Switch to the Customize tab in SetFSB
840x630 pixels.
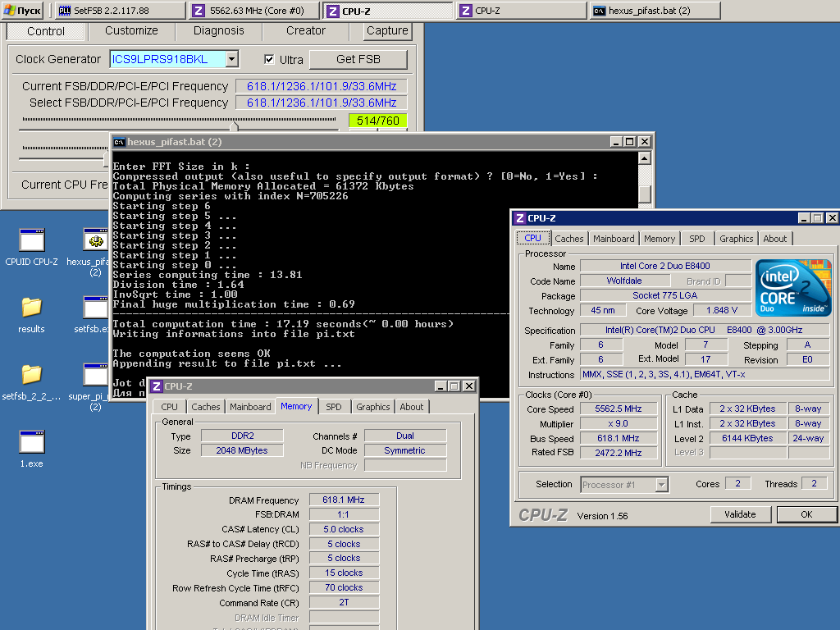131,31
